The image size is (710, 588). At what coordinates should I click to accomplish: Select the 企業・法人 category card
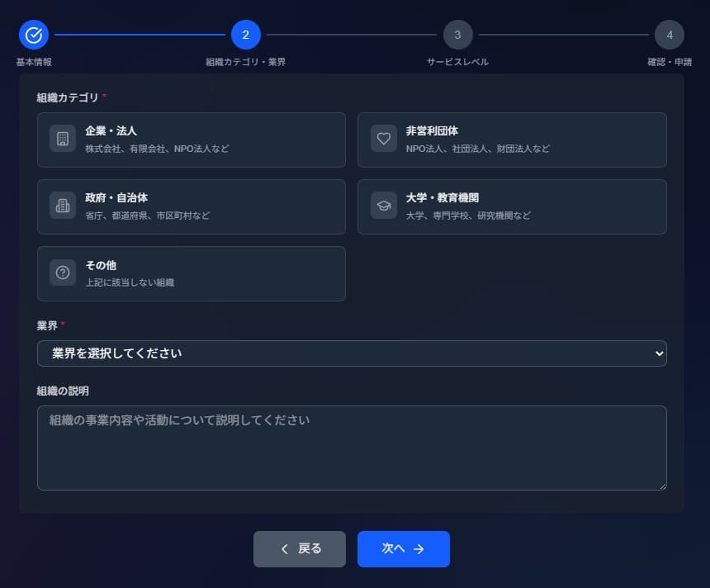click(191, 140)
